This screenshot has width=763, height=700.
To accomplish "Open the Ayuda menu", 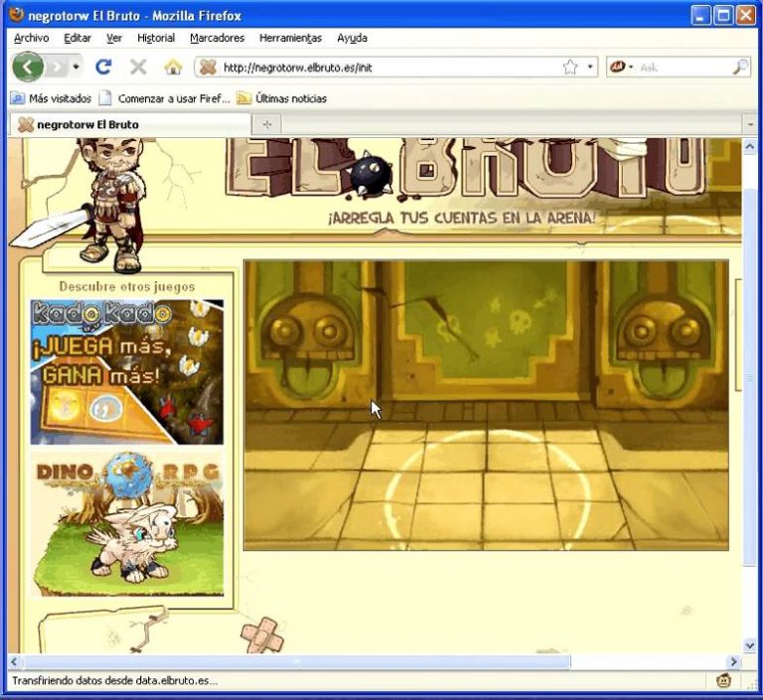I will (x=352, y=38).
